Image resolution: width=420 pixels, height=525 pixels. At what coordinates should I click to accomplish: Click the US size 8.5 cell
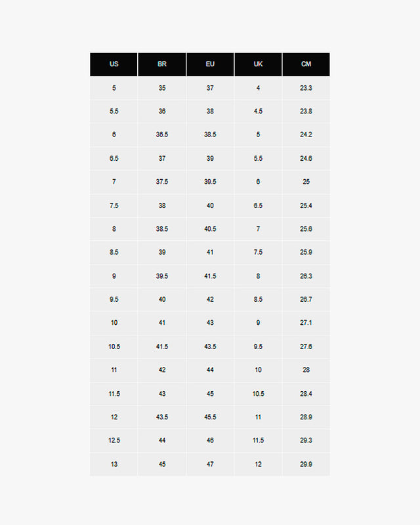[114, 253]
